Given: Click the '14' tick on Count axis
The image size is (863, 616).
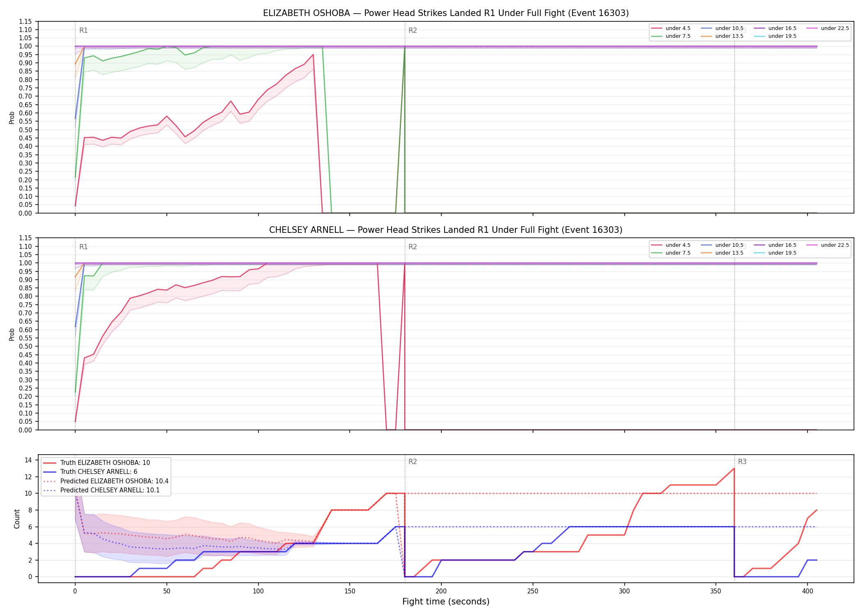Looking at the screenshot, I should [x=28, y=460].
